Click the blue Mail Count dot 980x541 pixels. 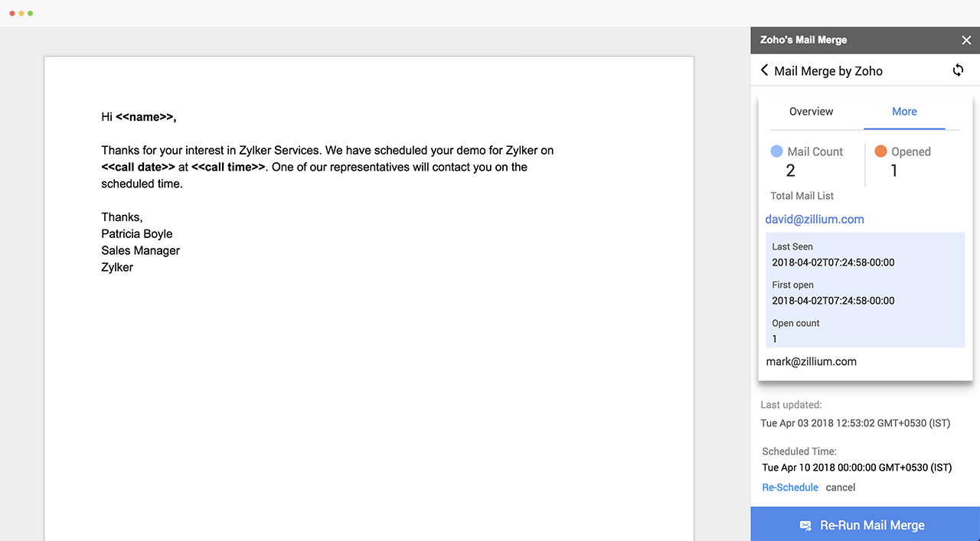click(x=776, y=152)
